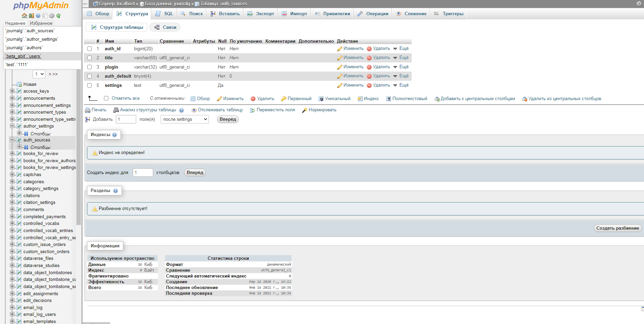Image resolution: width=644 pixels, height=324 pixels.
Task: Click help icon beside structure analysis
Action: pyautogui.click(x=181, y=110)
